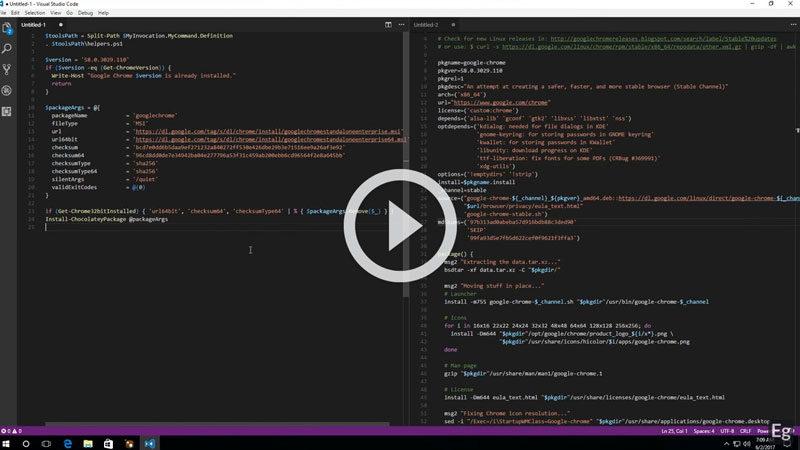Click the _channel=stable line
The image size is (800, 450).
[462, 190]
